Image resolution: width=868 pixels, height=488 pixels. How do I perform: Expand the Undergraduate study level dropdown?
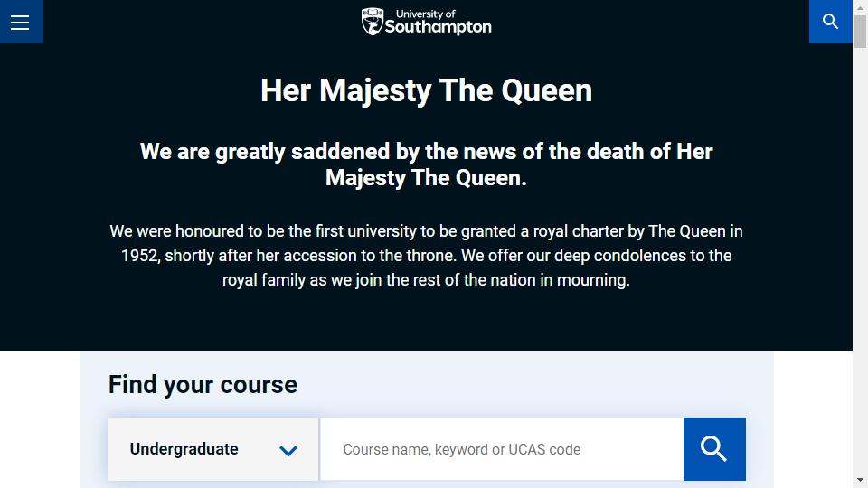pos(213,449)
